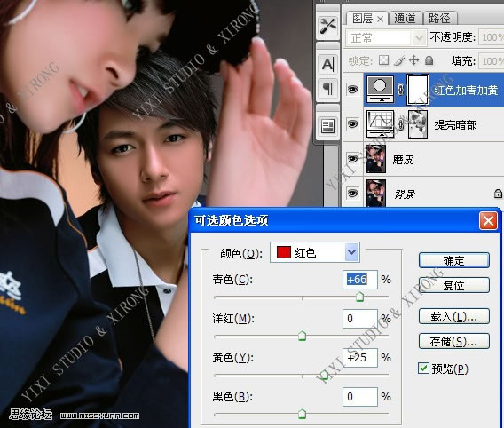Click the 洋红 magenta slider handle
Screen dimensions: 504x428
click(x=302, y=336)
